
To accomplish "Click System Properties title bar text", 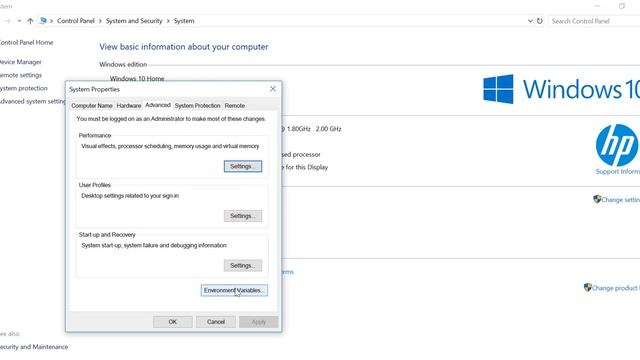I will pyautogui.click(x=94, y=89).
